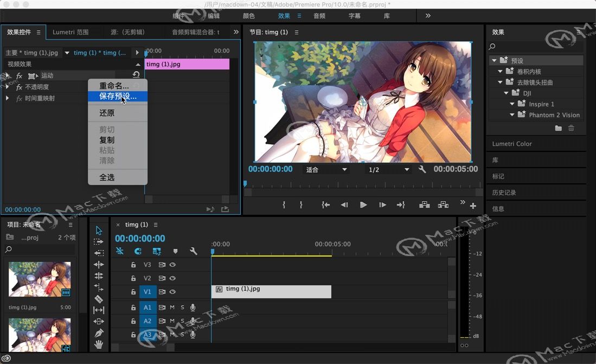The width and height of the screenshot is (596, 364).
Task: Mute the A1 audio track
Action: click(172, 308)
